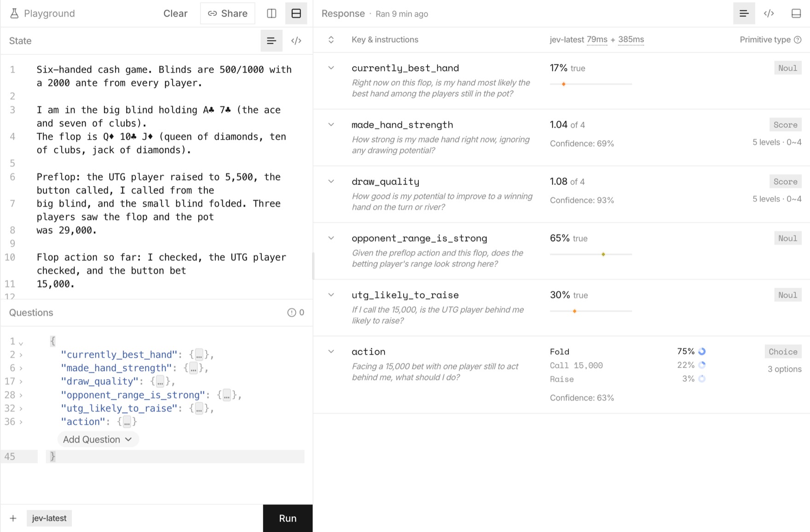Viewport: 810px width, 532px height.
Task: Click the Key & instructions column header
Action: 385,40
